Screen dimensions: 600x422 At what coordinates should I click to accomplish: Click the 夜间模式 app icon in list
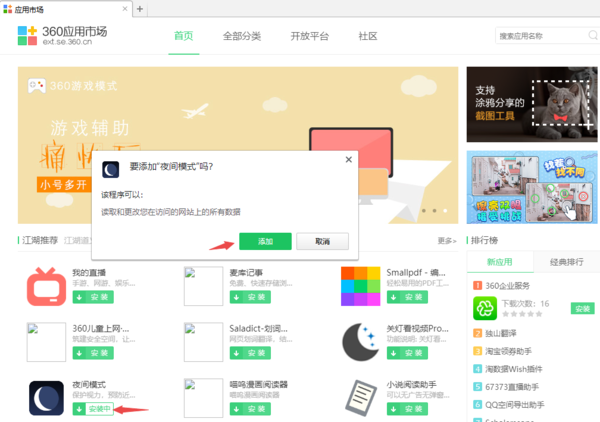pos(46,398)
